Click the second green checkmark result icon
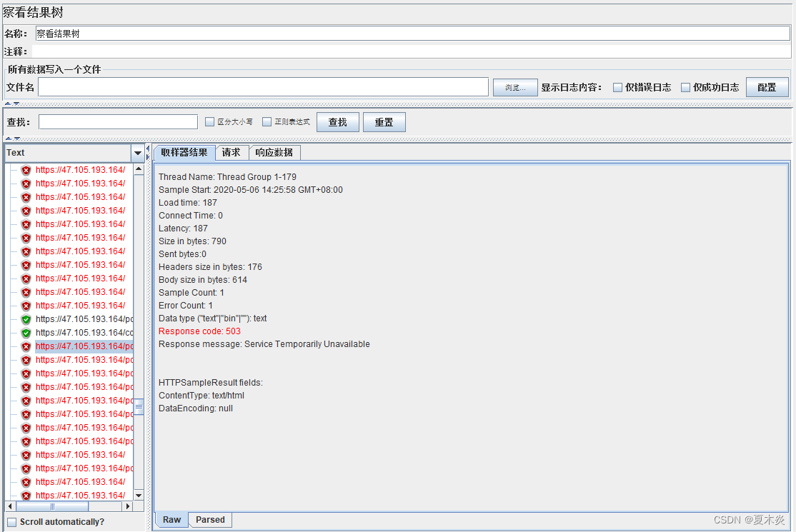The width and height of the screenshot is (796, 532). (25, 333)
